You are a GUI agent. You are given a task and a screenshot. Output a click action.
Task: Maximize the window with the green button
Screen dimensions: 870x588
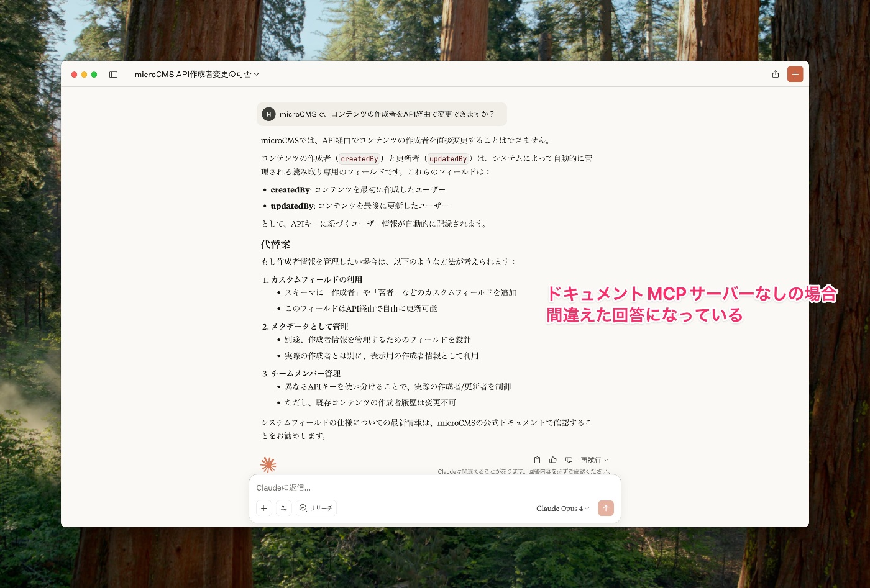94,75
